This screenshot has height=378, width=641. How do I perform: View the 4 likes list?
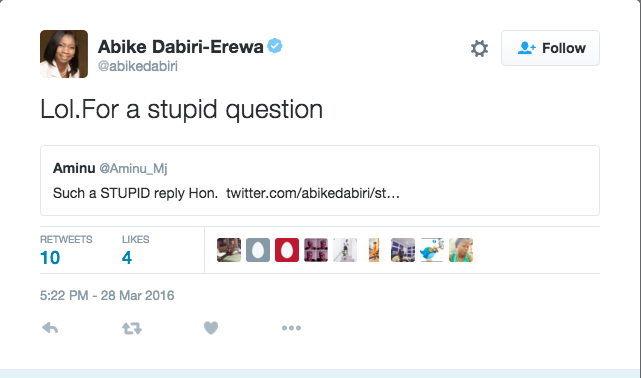coord(135,251)
